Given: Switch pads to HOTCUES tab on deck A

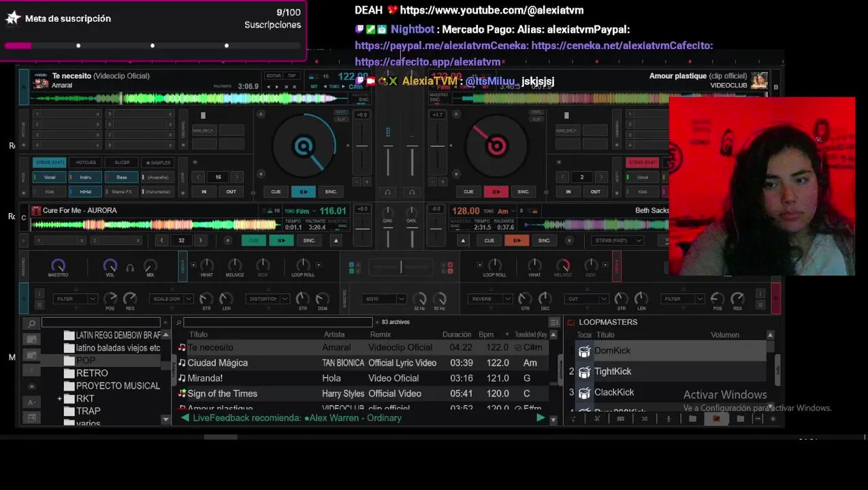Looking at the screenshot, I should click(x=85, y=163).
